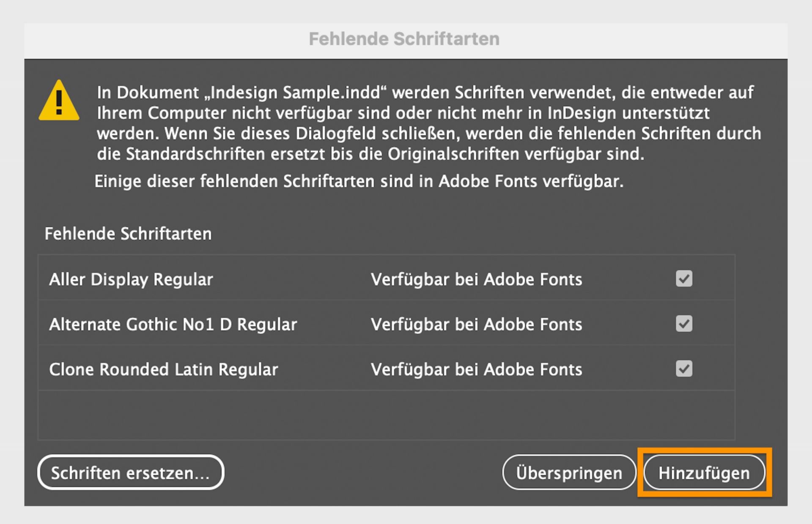
Task: Click the orange border around Hinzufügen
Action: [703, 449]
